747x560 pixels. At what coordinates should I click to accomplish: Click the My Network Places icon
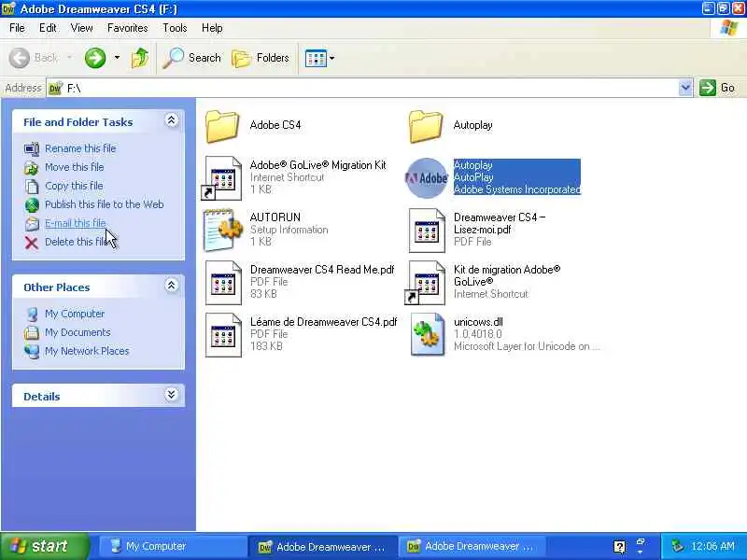pyautogui.click(x=32, y=352)
